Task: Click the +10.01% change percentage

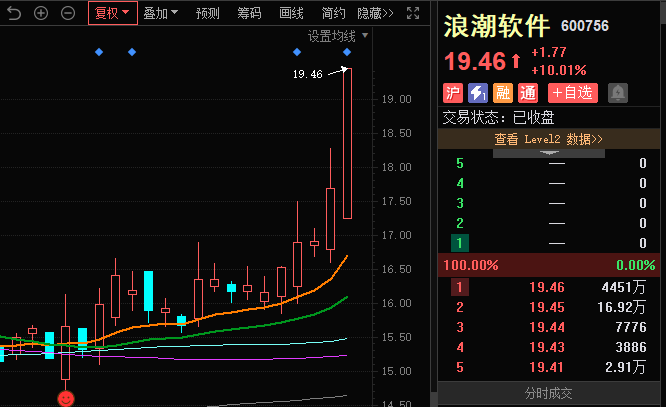Action: (559, 70)
